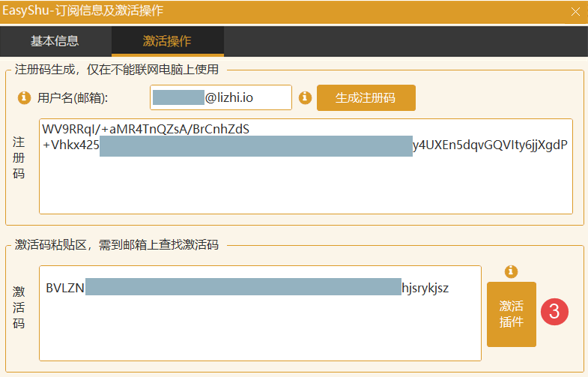Click activation code text starting with BVLZN

pos(64,288)
